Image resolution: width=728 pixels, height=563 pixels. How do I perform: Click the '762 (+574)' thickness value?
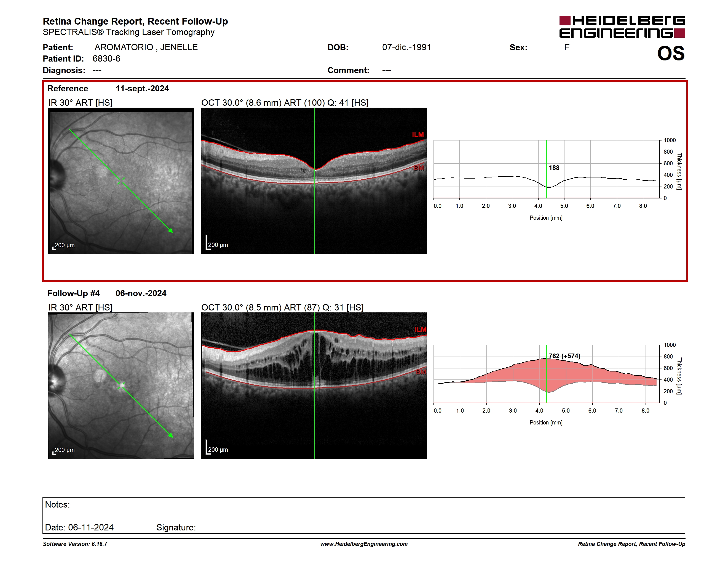point(564,356)
